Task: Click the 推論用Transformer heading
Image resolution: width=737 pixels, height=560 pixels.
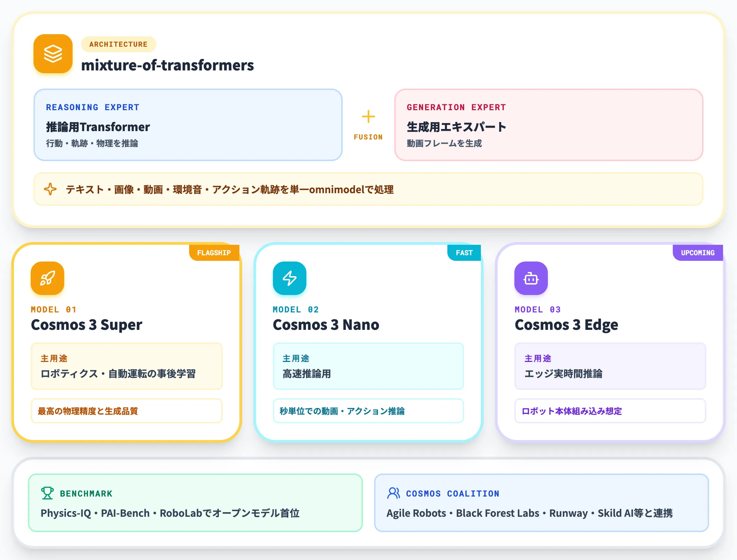Action: 98,127
